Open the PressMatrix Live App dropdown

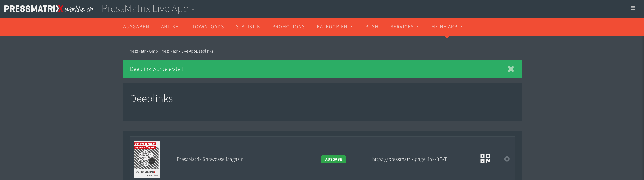click(148, 9)
